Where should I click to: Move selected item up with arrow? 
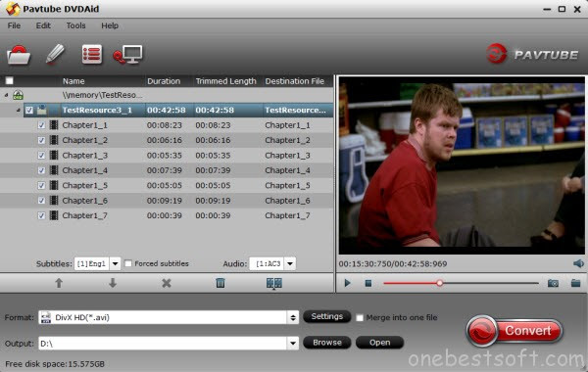[59, 283]
